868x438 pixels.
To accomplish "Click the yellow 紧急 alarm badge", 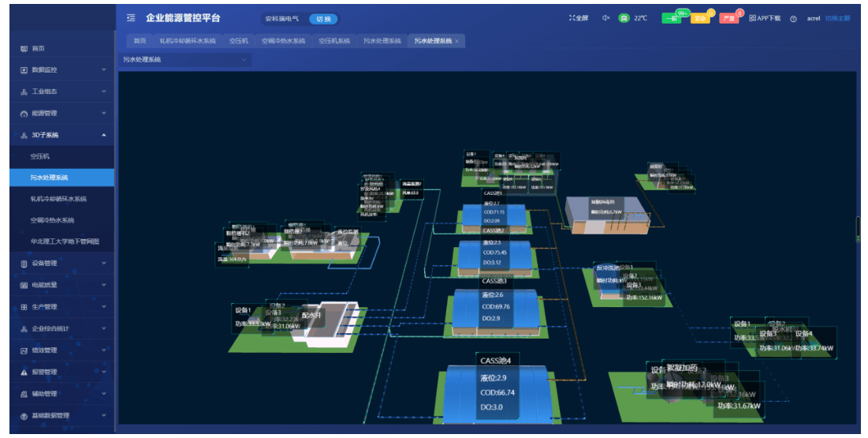I will pos(700,18).
